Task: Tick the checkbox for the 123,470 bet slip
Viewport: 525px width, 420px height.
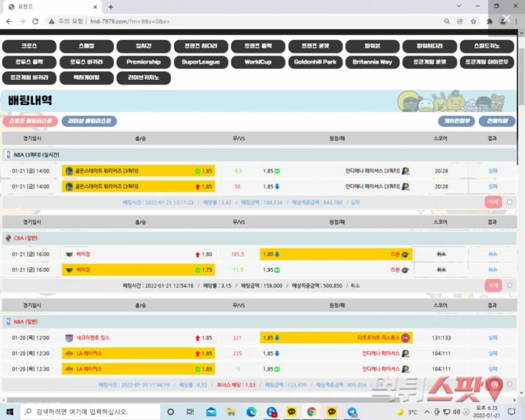Action: [x=509, y=384]
